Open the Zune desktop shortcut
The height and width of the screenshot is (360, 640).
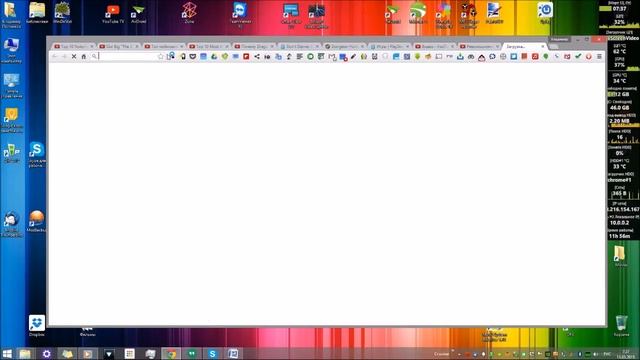[x=189, y=13]
